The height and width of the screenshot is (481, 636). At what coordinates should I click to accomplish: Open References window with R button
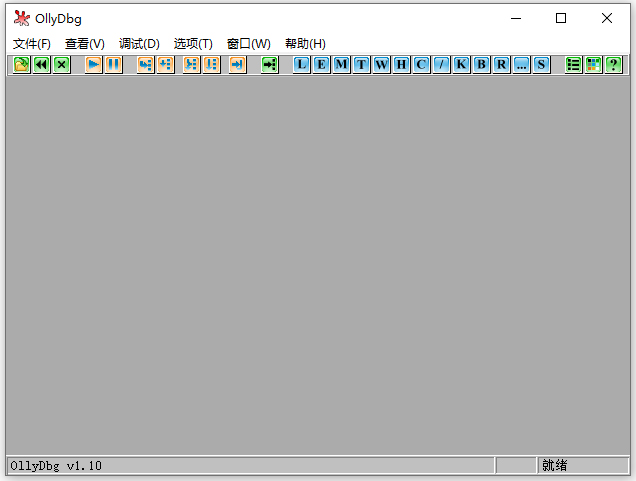click(x=501, y=65)
